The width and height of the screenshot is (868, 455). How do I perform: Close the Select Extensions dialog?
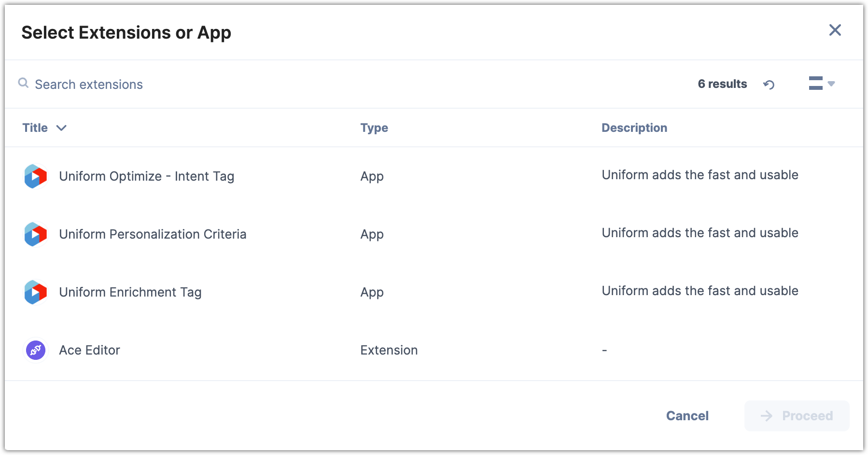pyautogui.click(x=835, y=30)
